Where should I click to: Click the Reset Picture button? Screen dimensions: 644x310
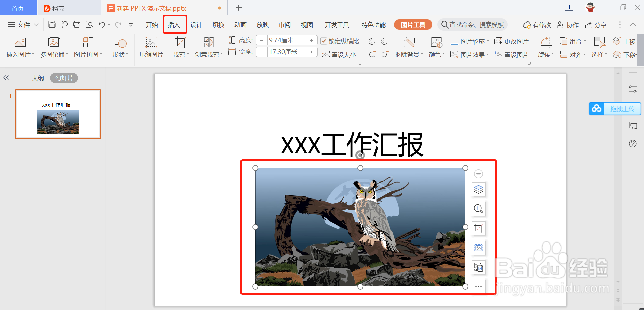(512, 55)
